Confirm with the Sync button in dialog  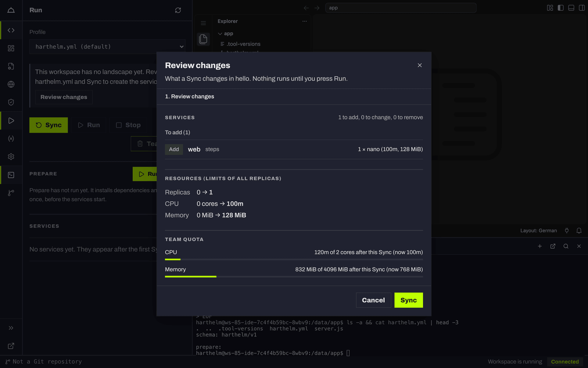pyautogui.click(x=408, y=300)
